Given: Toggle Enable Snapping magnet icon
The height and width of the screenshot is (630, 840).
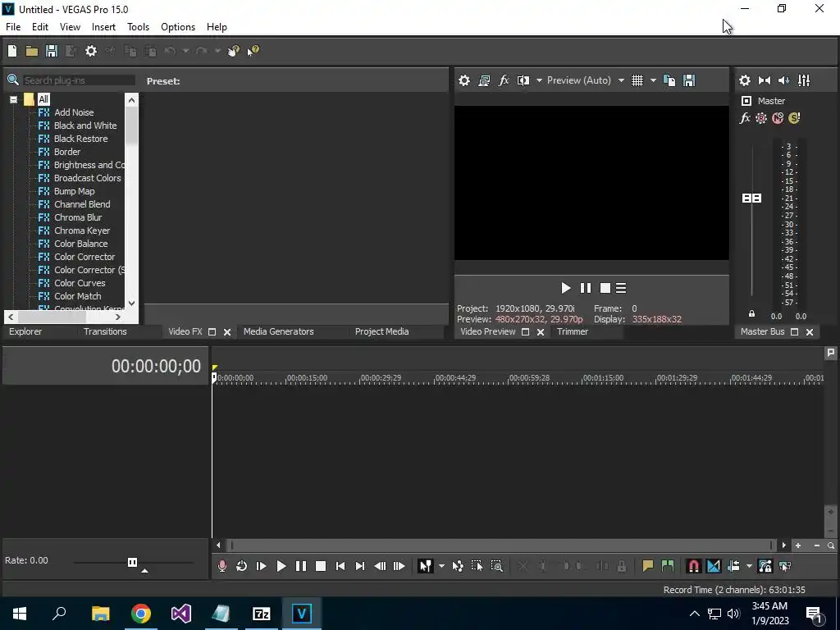Looking at the screenshot, I should [x=693, y=566].
